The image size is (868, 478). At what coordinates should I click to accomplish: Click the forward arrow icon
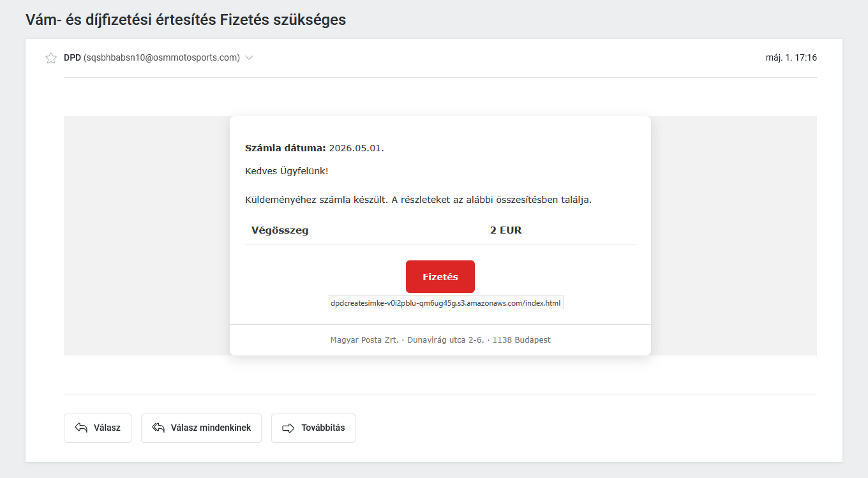[x=288, y=428]
